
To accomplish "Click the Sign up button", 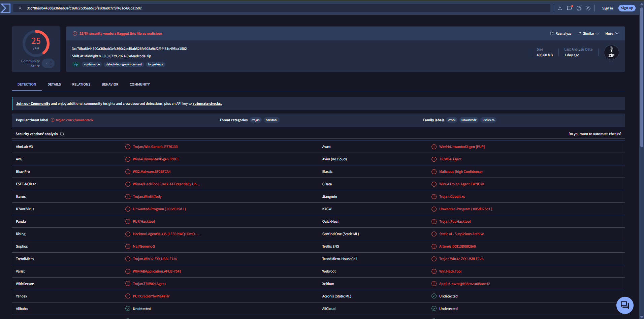I will coord(627,8).
